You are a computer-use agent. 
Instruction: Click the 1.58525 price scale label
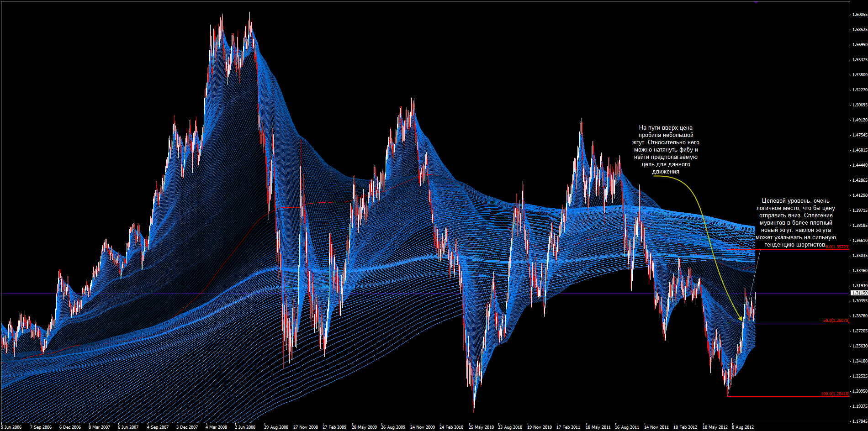(x=860, y=30)
